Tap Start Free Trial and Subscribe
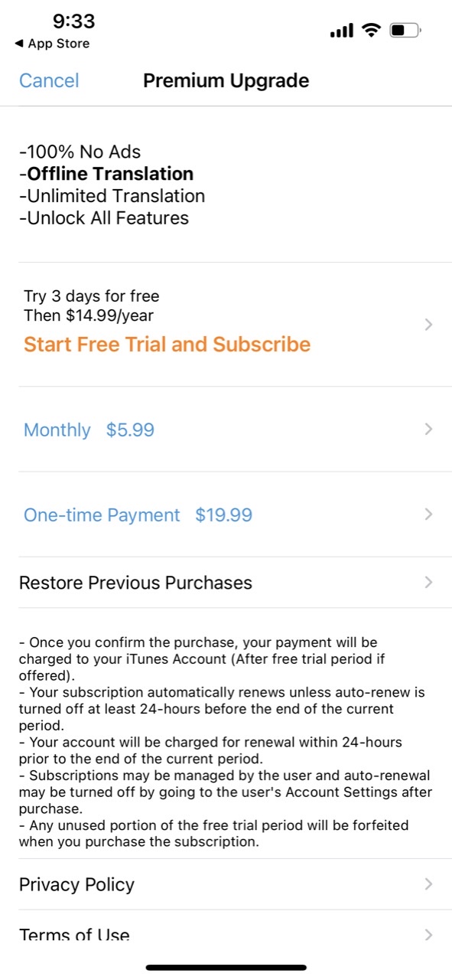The height and width of the screenshot is (980, 452). click(x=167, y=345)
